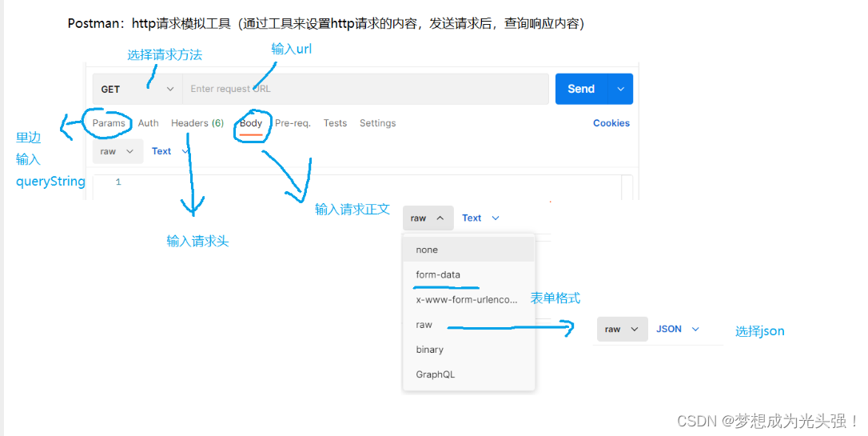Open the JSON format dropdown
This screenshot has width=868, height=436.
tap(678, 329)
